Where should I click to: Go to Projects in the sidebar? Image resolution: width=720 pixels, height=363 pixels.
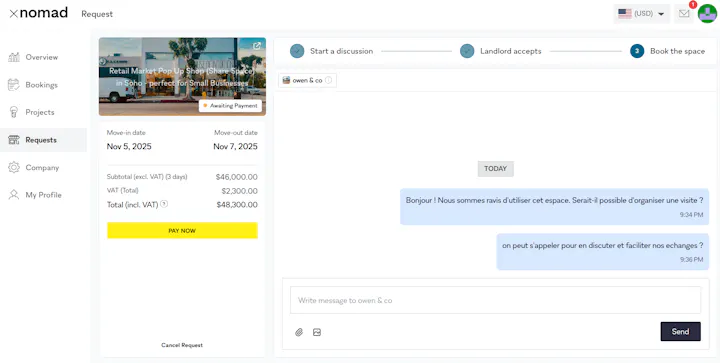tap(43, 112)
